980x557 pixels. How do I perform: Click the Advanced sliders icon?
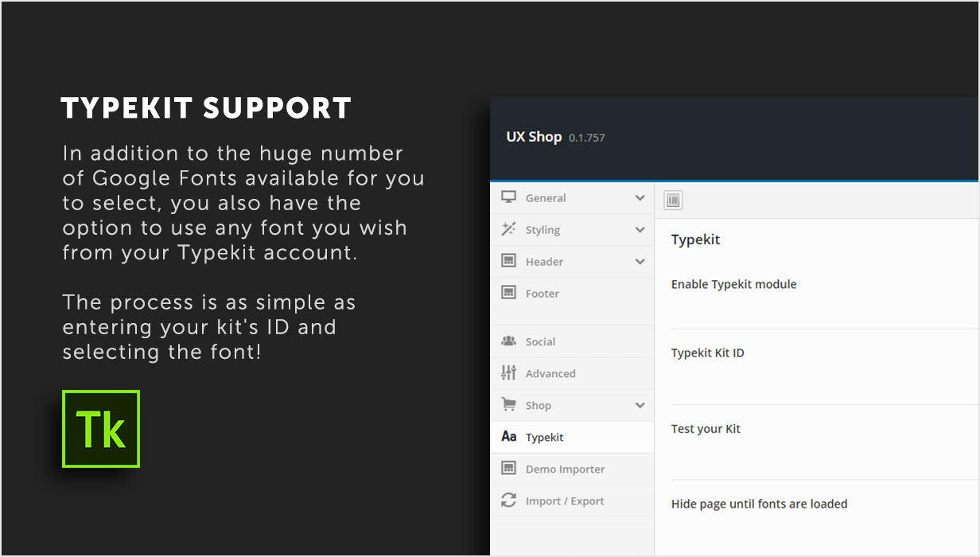(508, 372)
